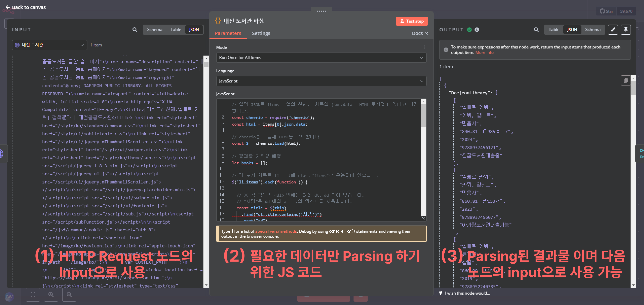Image resolution: width=644 pixels, height=305 pixels.
Task: Click the output scrollbar down arrow
Action: pos(633,285)
